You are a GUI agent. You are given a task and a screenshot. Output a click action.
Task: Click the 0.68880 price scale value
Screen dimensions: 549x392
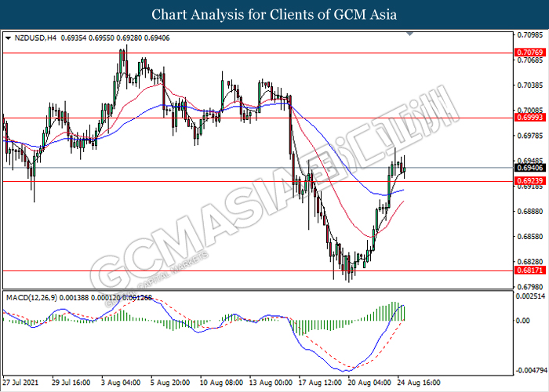point(530,211)
